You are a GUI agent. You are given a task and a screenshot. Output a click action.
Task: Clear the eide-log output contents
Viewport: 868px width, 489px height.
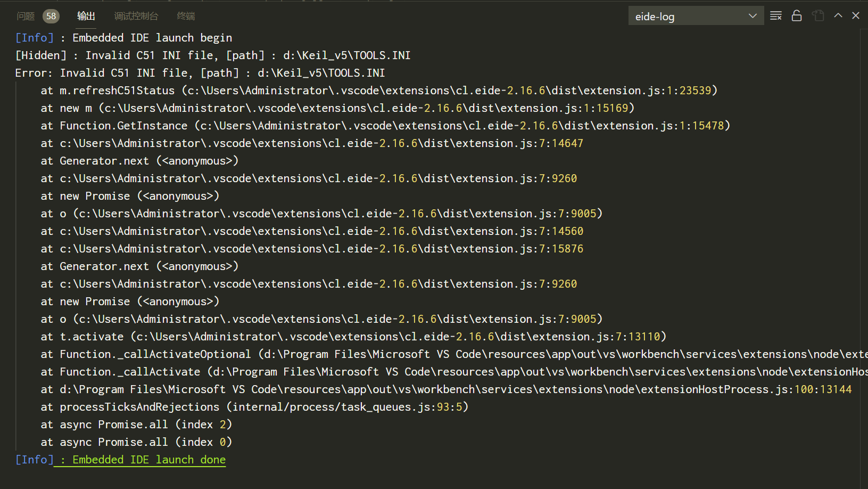click(775, 15)
